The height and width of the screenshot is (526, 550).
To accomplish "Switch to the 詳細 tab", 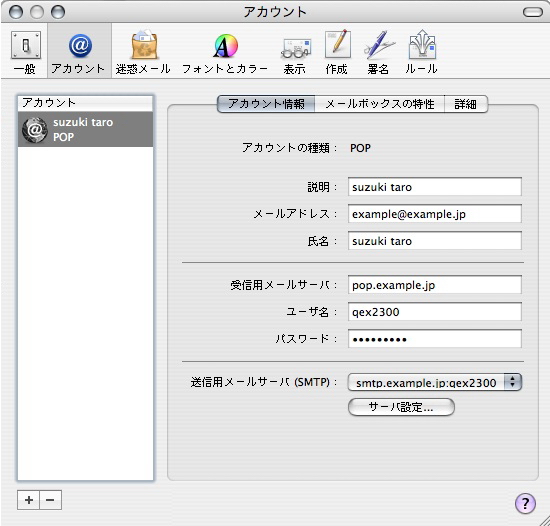I will [466, 104].
